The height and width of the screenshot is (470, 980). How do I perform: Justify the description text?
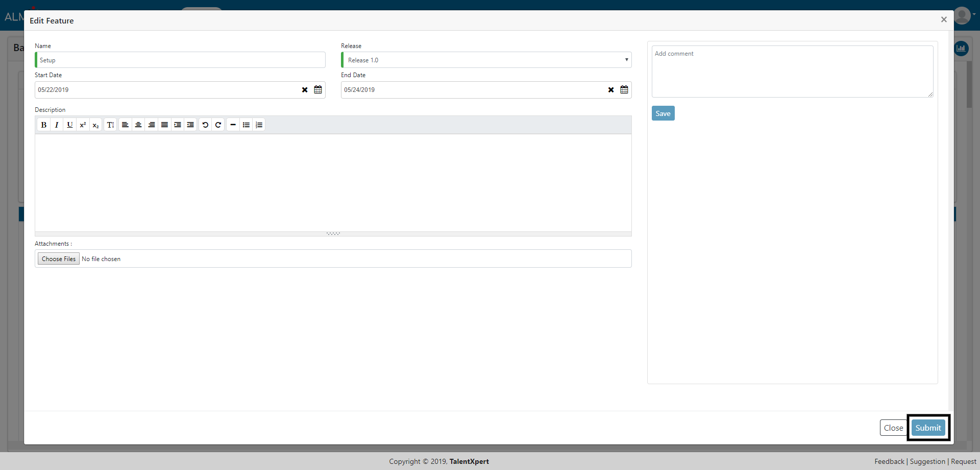pos(164,125)
